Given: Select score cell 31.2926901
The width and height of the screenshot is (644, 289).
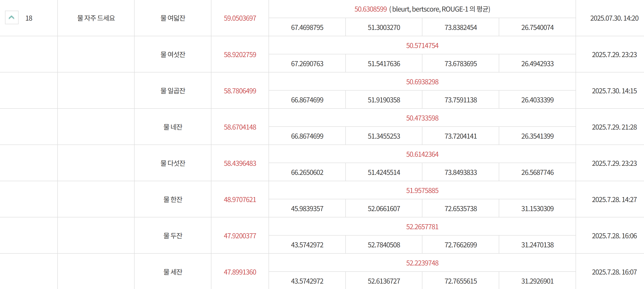Looking at the screenshot, I should 537,281.
